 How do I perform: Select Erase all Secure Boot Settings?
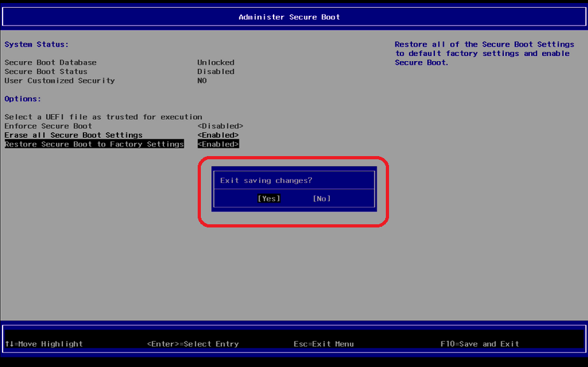pyautogui.click(x=73, y=135)
